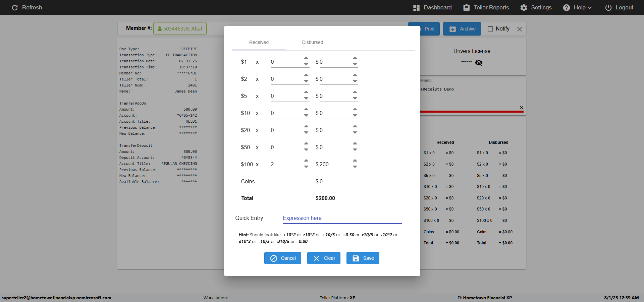Switch to the Received tab
644x302 pixels.
coord(259,42)
